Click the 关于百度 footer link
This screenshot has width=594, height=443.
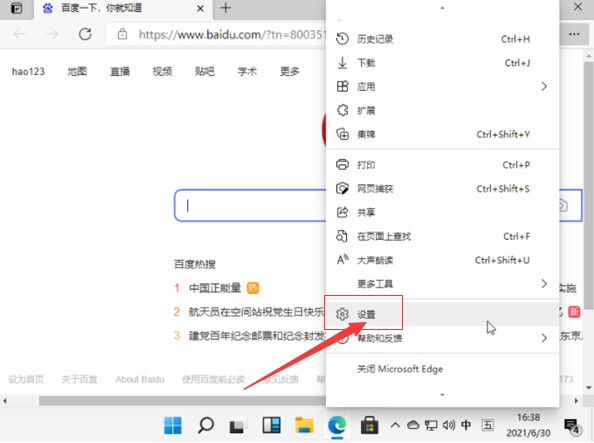(x=80, y=379)
